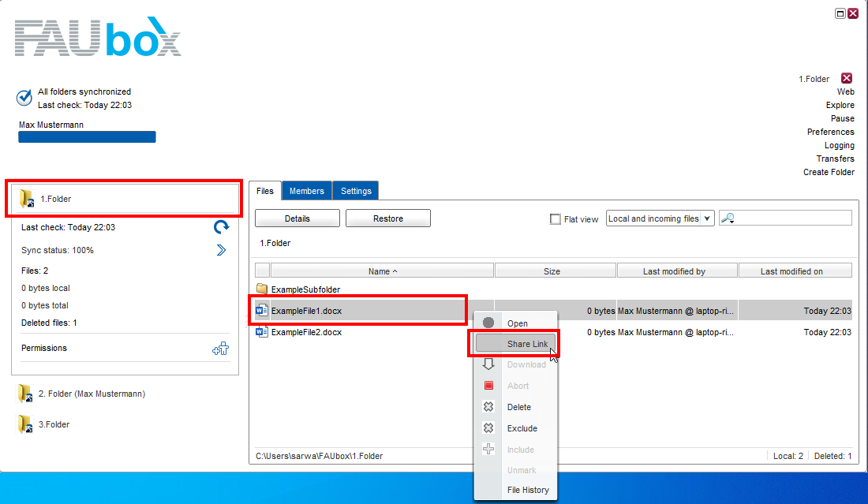Close 1.Folder with the red X icon
This screenshot has width=868, height=504.
click(x=847, y=78)
